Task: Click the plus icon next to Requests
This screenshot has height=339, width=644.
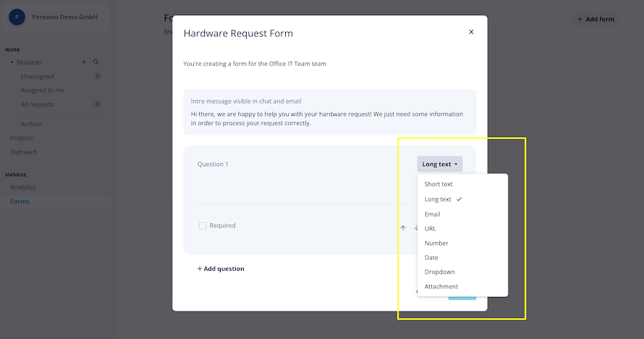Action: pos(84,62)
